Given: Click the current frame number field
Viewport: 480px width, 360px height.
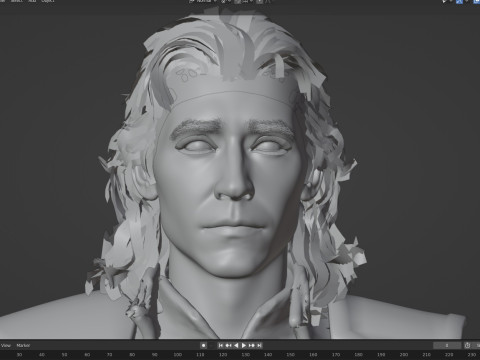Looking at the screenshot, I should pyautogui.click(x=447, y=345).
